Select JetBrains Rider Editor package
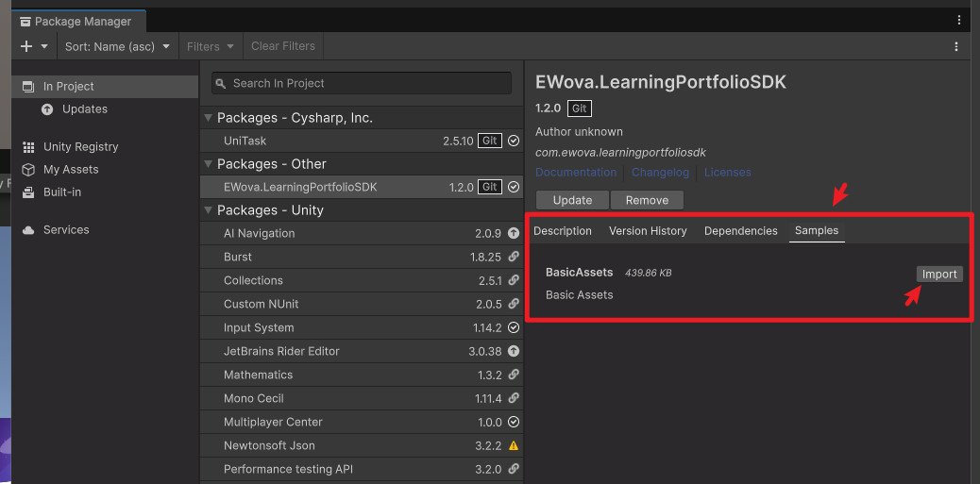980x484 pixels. tap(362, 351)
